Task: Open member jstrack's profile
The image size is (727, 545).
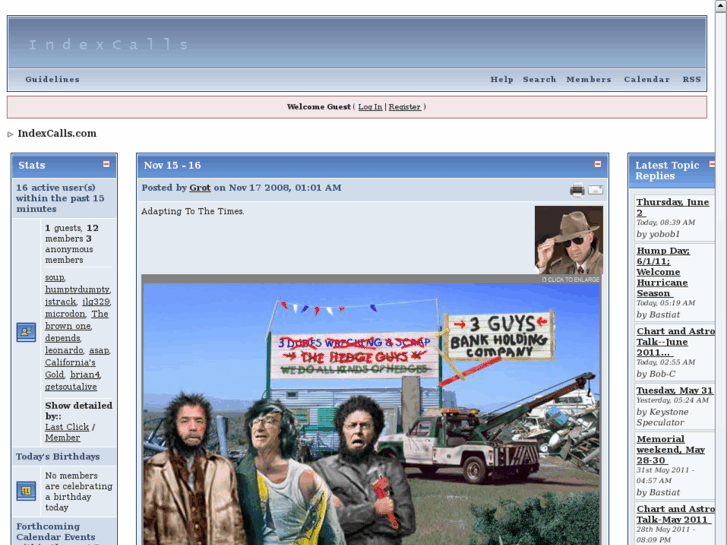Action: point(60,301)
